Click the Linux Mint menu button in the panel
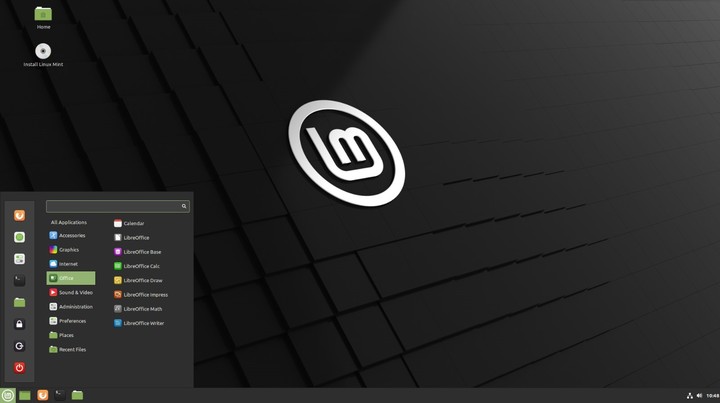 (8, 395)
